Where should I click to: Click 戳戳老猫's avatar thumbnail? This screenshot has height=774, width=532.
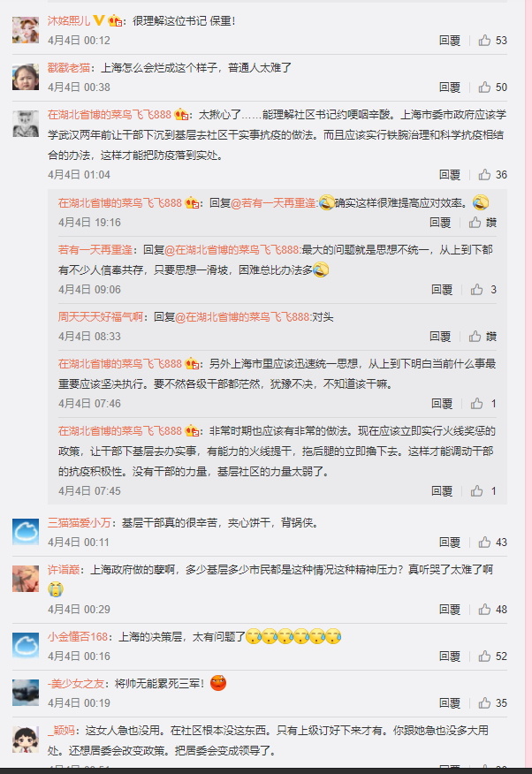click(26, 77)
